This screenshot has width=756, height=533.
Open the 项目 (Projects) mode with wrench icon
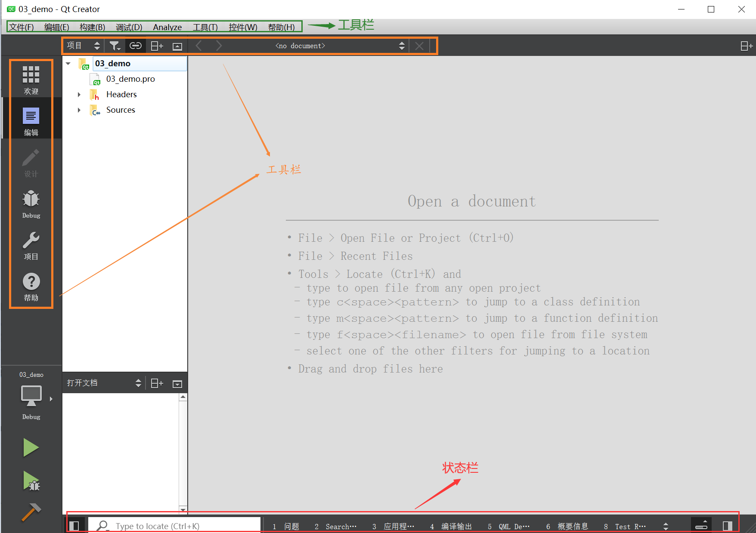tap(31, 245)
